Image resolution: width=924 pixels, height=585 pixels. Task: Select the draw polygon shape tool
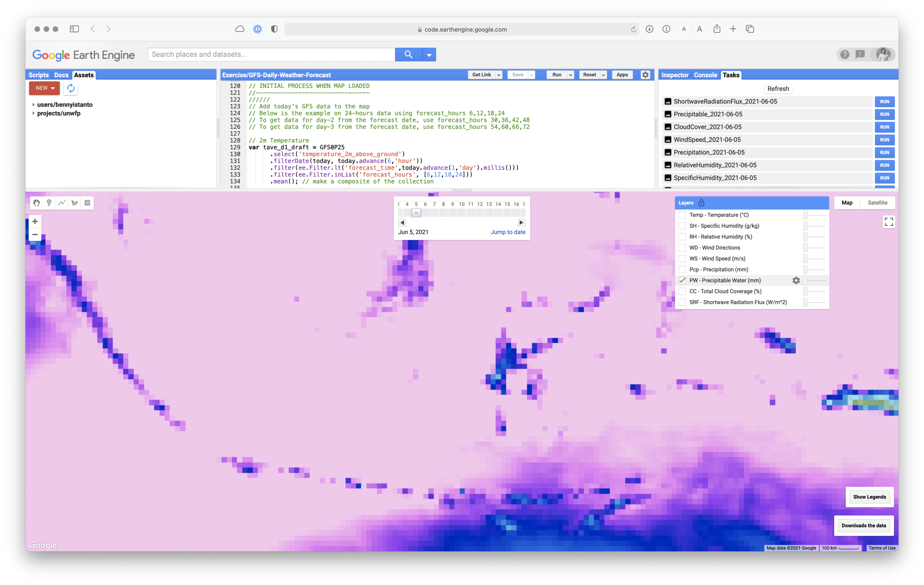tap(75, 203)
